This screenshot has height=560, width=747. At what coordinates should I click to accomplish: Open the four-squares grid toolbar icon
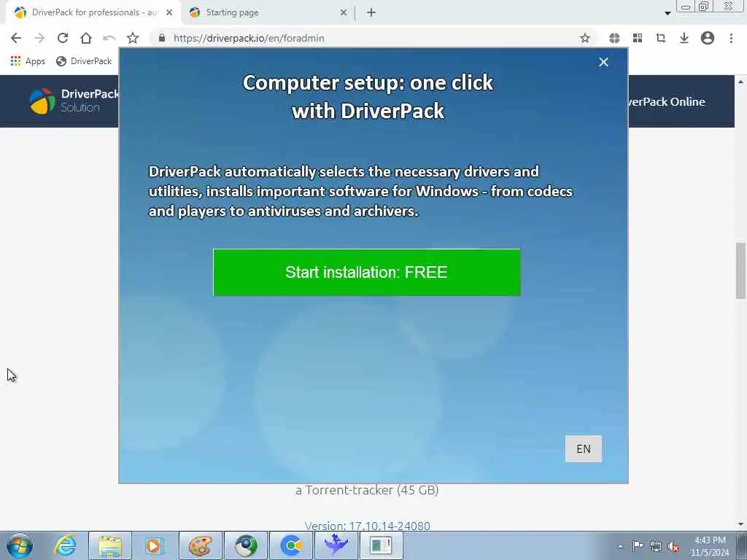(638, 38)
